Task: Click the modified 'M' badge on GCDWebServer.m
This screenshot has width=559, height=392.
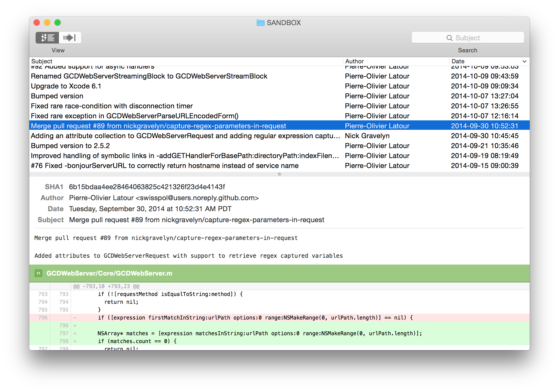Action: tap(38, 273)
